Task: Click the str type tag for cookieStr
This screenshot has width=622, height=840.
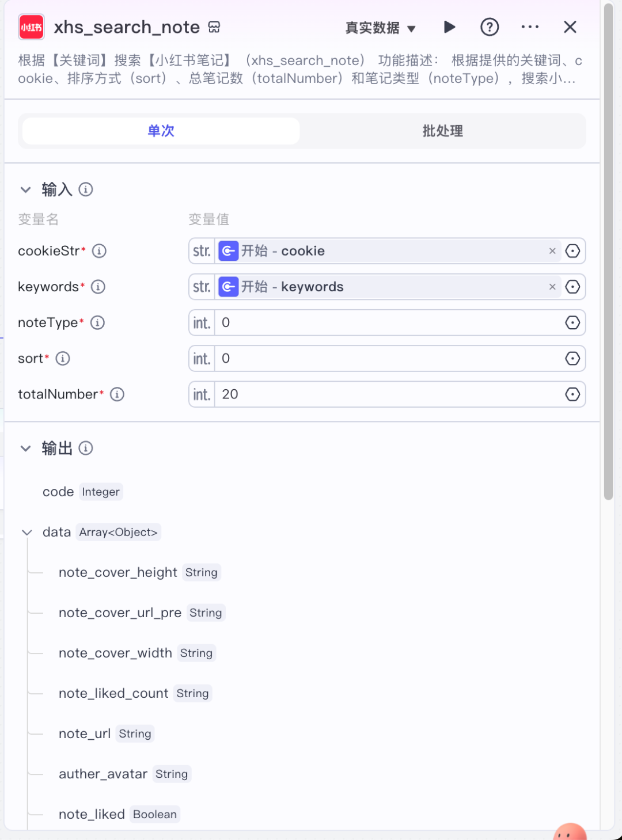Action: click(202, 251)
